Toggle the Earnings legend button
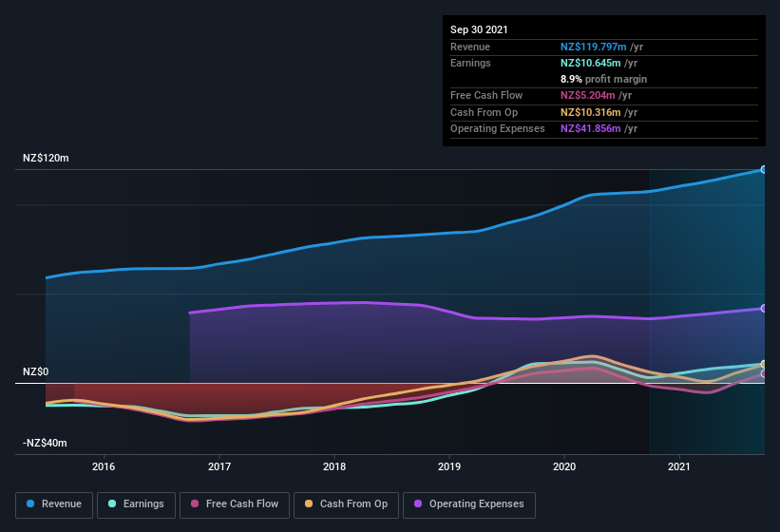This screenshot has height=532, width=780. click(136, 504)
